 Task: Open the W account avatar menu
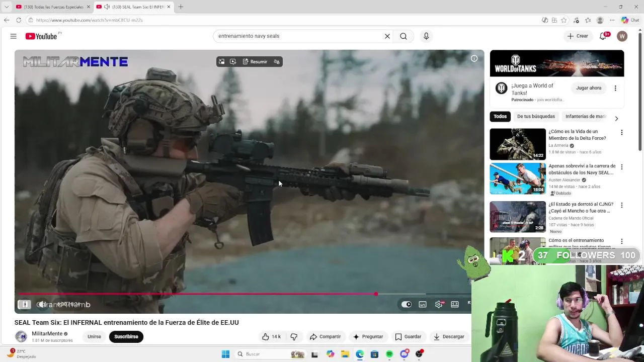[622, 36]
